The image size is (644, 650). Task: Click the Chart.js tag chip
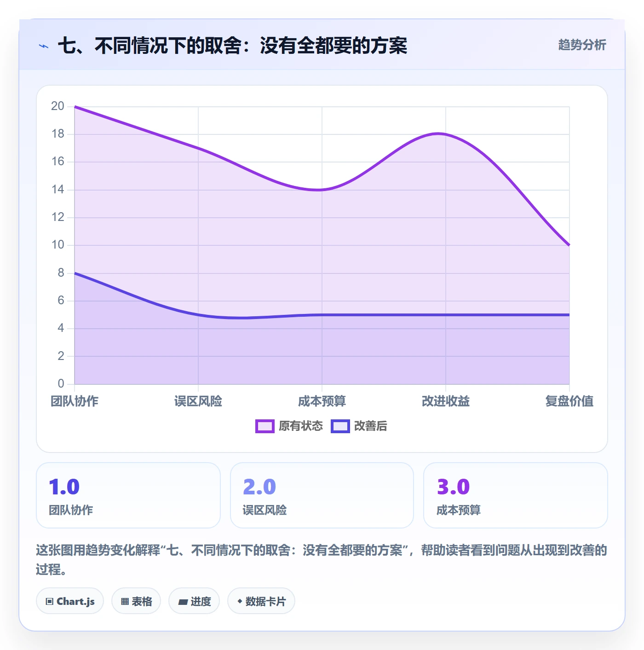70,601
